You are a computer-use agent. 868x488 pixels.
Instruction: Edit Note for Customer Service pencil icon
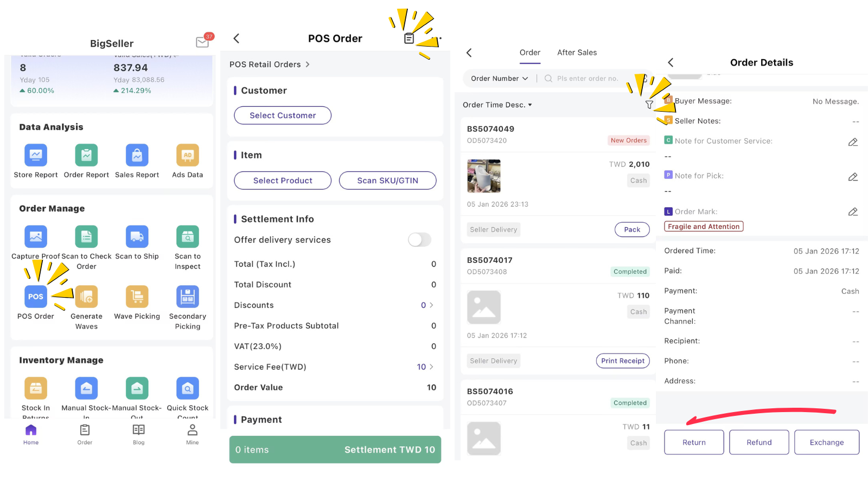853,142
